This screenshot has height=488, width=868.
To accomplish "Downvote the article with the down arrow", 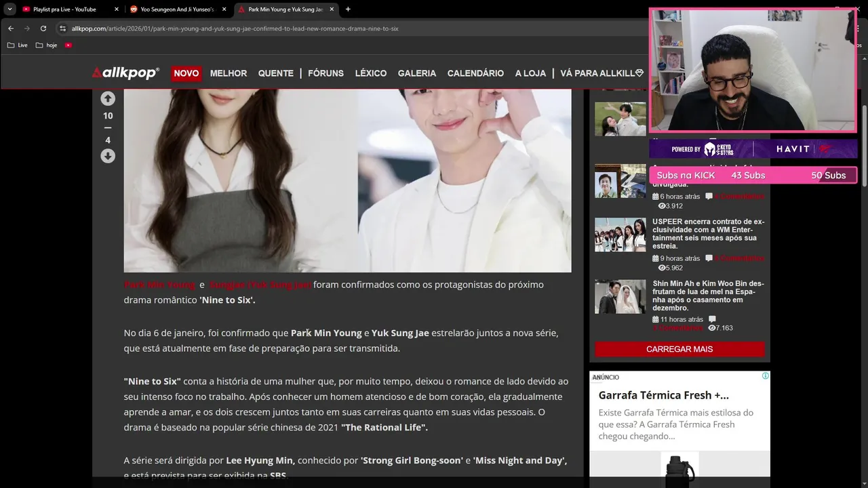I will coord(108,156).
